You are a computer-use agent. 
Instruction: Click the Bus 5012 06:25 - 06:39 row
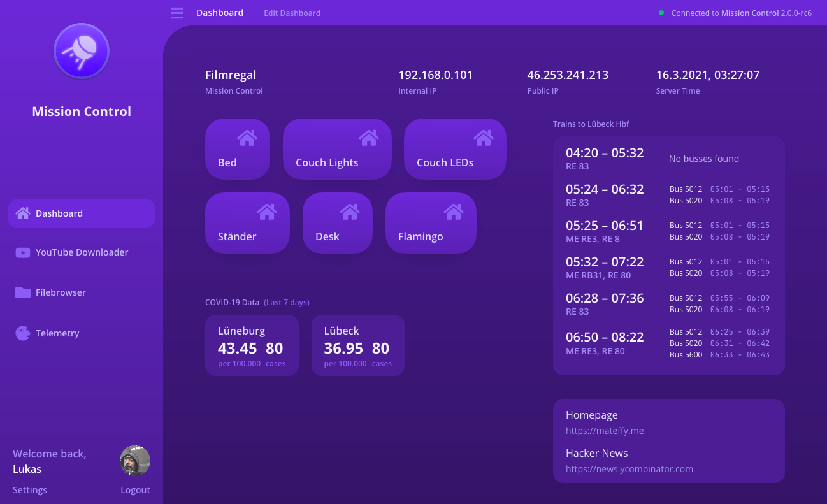coord(719,332)
